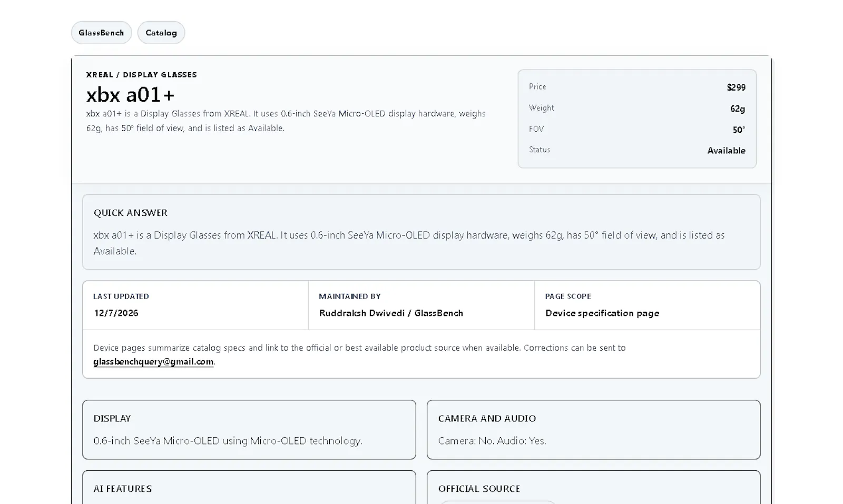Screen dimensions: 843x504
Task: Select Camera: No. Audio: Yes. text
Action: tap(492, 441)
